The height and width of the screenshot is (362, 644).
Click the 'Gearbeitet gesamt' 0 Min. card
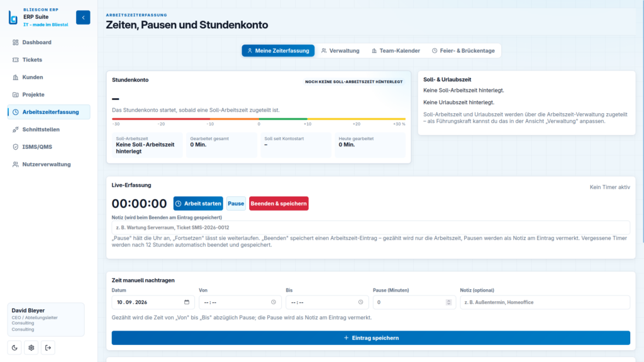point(221,145)
